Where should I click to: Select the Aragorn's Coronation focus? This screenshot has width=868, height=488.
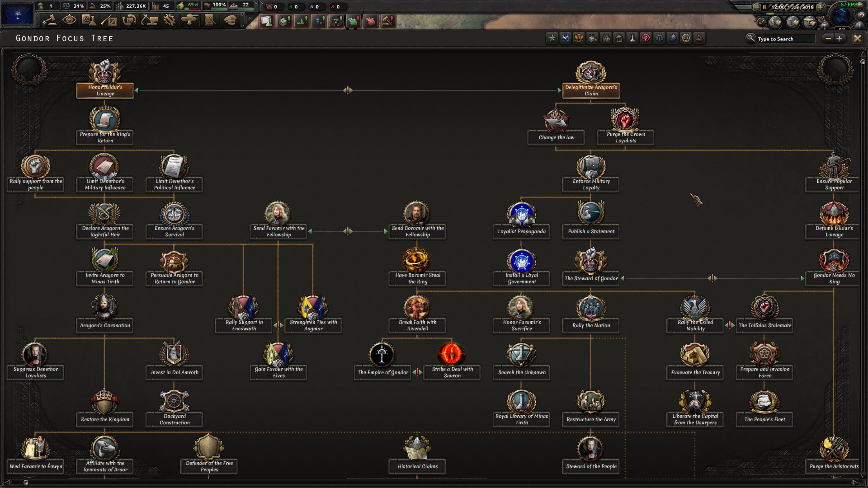coord(105,325)
